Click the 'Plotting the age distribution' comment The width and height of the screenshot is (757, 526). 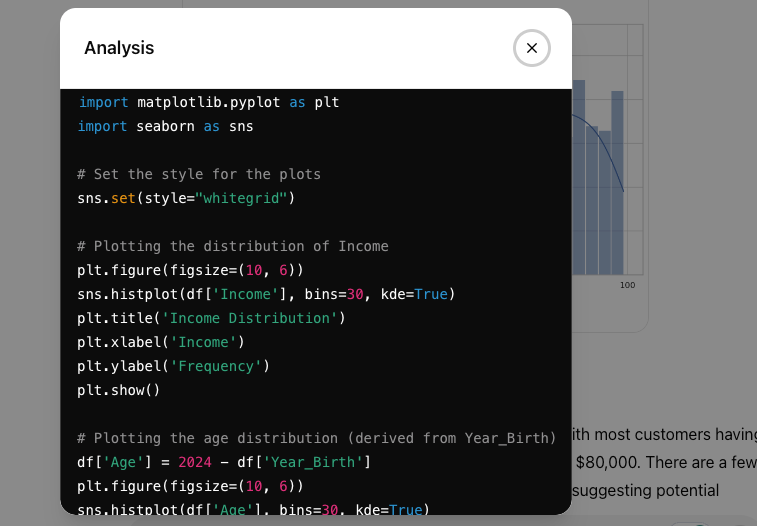click(317, 438)
